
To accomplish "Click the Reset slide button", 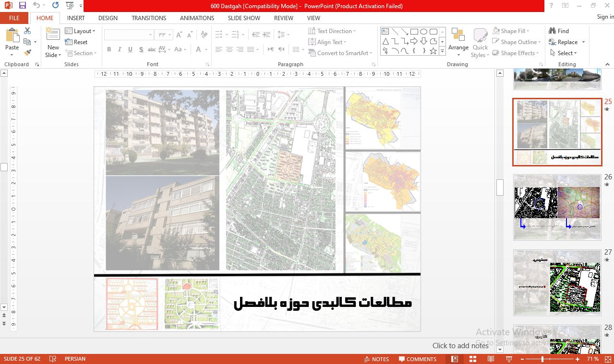I will [76, 42].
